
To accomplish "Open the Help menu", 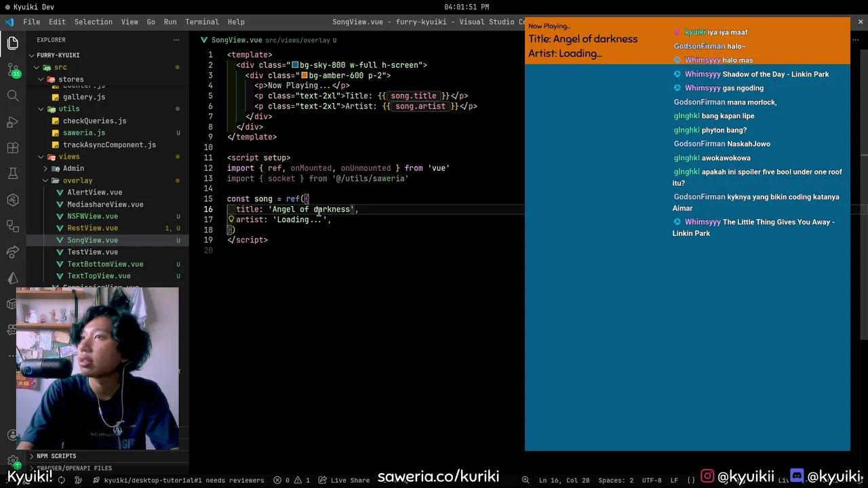I will tap(236, 22).
